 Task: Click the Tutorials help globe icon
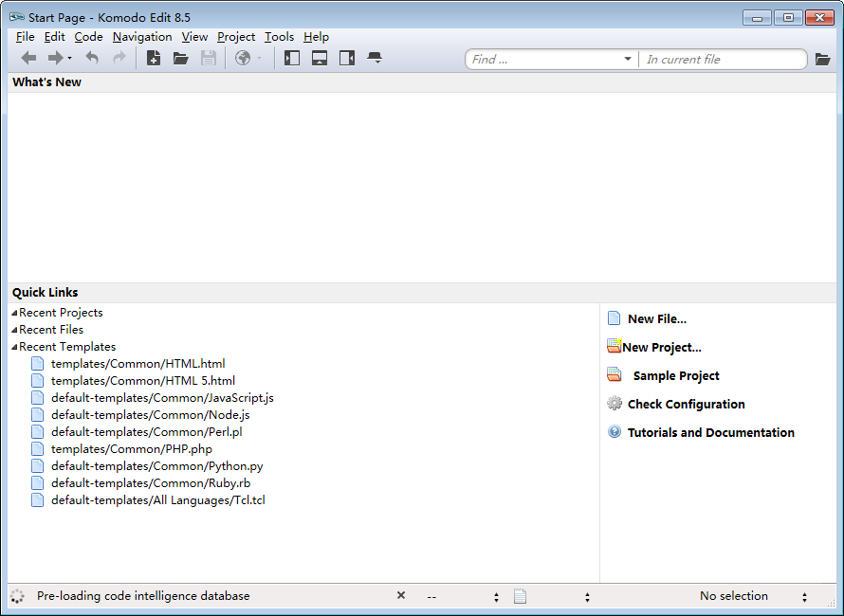tap(615, 431)
